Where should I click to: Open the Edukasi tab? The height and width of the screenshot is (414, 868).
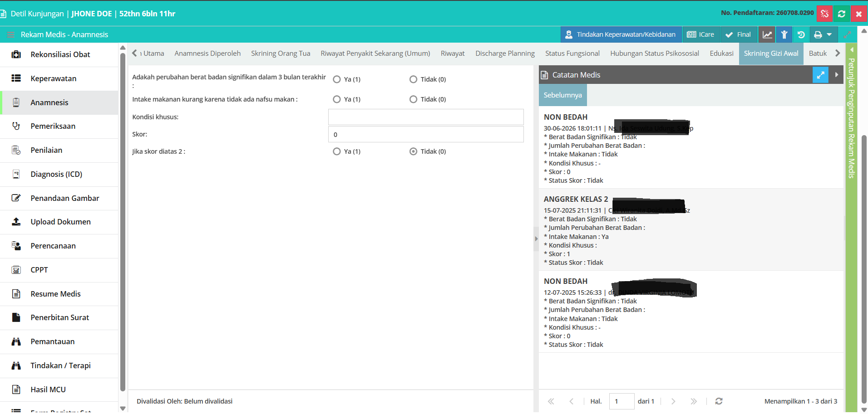point(721,53)
